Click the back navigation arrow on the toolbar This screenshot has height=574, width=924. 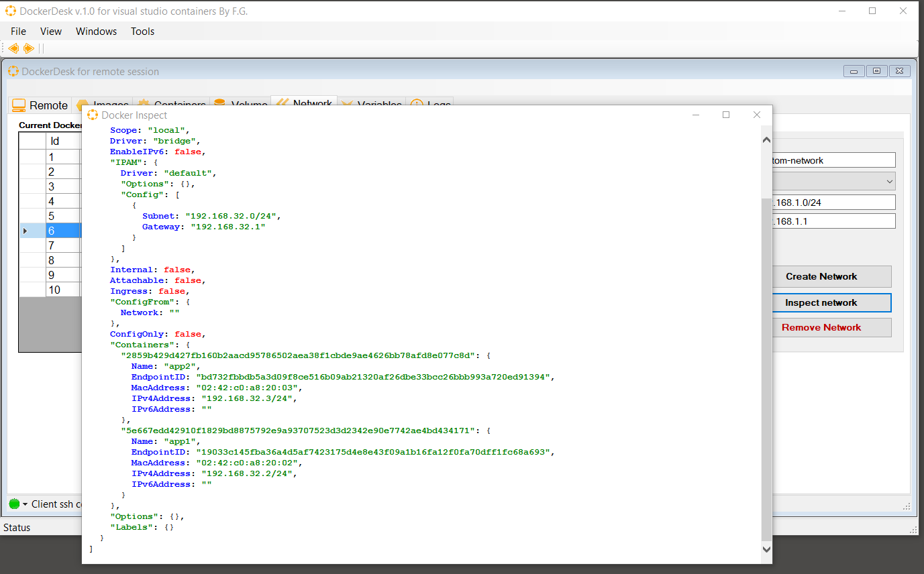[13, 48]
